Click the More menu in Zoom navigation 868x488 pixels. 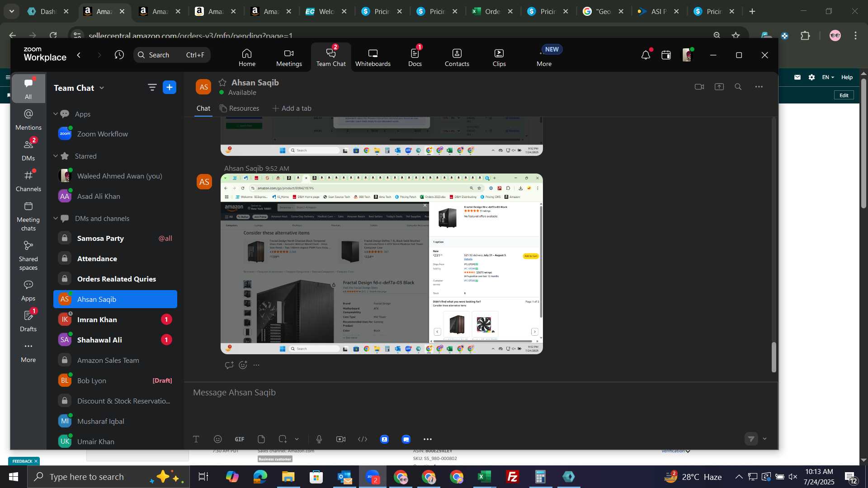coord(544,57)
